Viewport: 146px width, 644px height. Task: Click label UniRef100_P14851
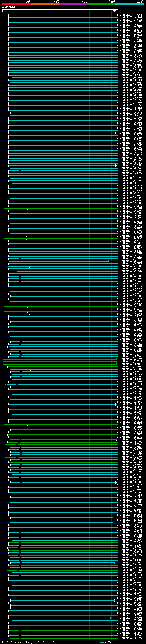click(x=131, y=490)
